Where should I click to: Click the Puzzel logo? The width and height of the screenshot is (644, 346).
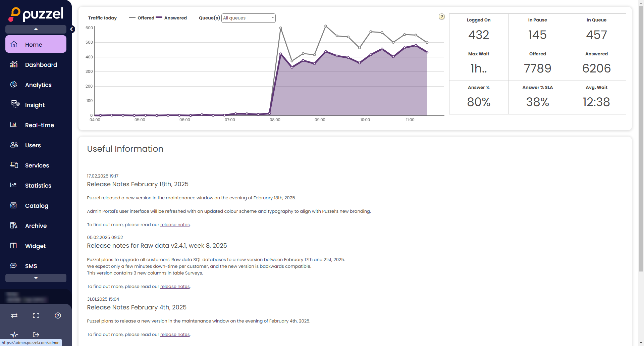[36, 14]
